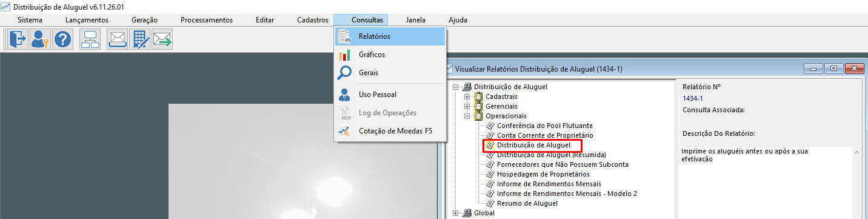Open the Cadastros menu

pyautogui.click(x=313, y=20)
